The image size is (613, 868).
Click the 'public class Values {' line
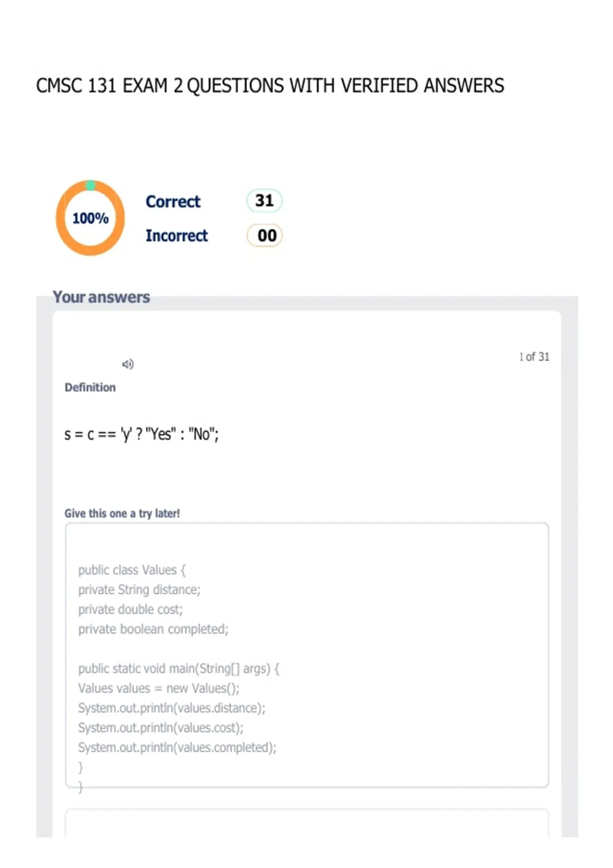132,570
